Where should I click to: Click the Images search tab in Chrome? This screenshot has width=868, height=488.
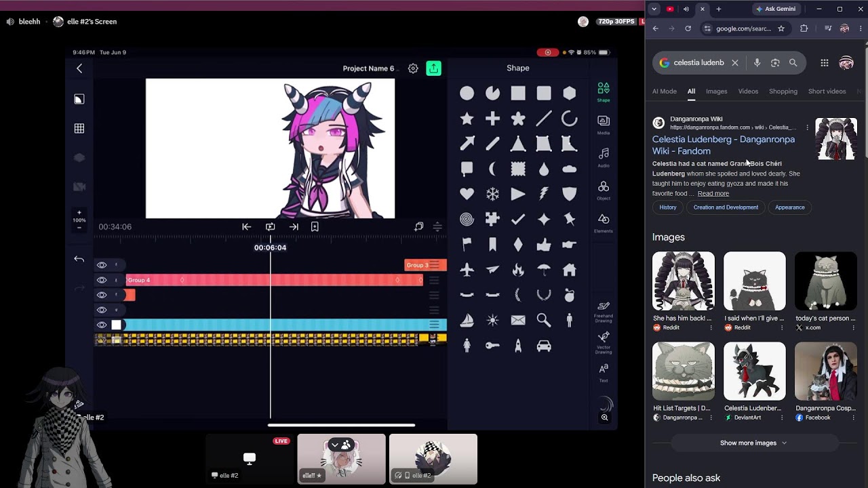pos(716,91)
